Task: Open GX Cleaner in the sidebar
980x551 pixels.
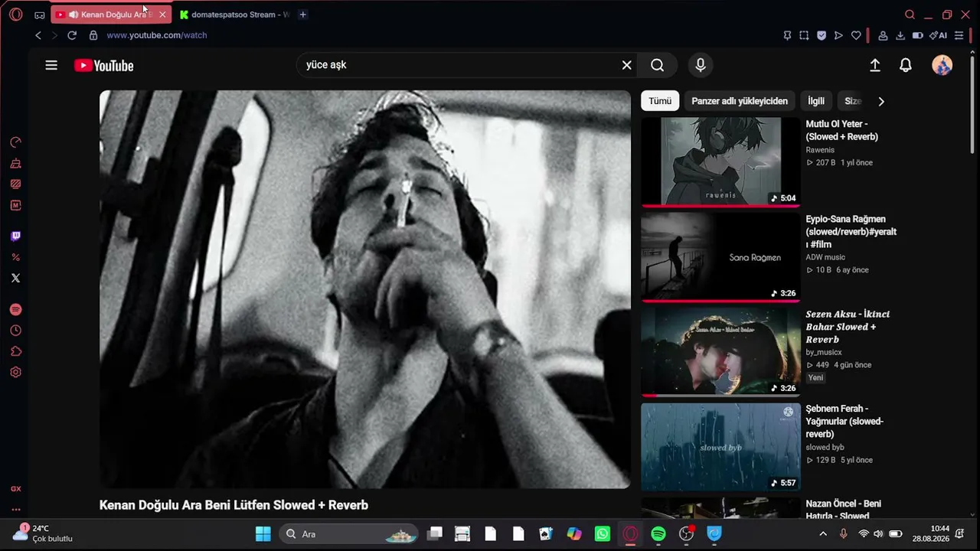Action: coord(15,163)
